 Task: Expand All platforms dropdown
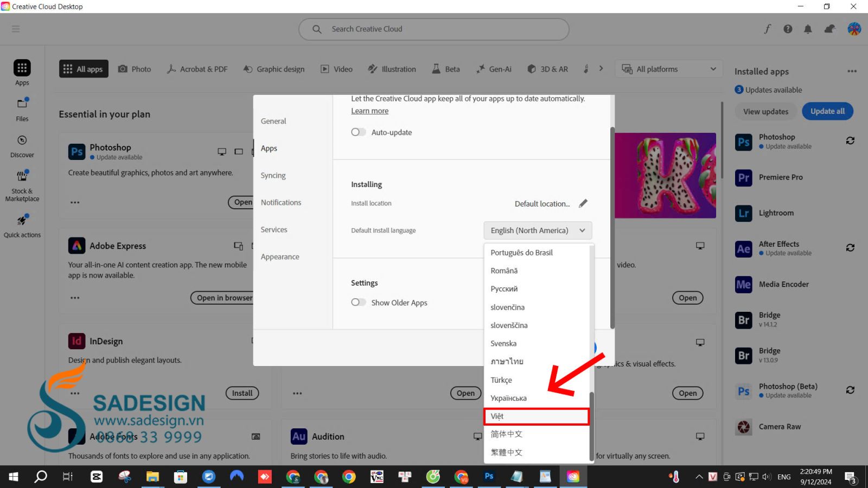pyautogui.click(x=669, y=69)
